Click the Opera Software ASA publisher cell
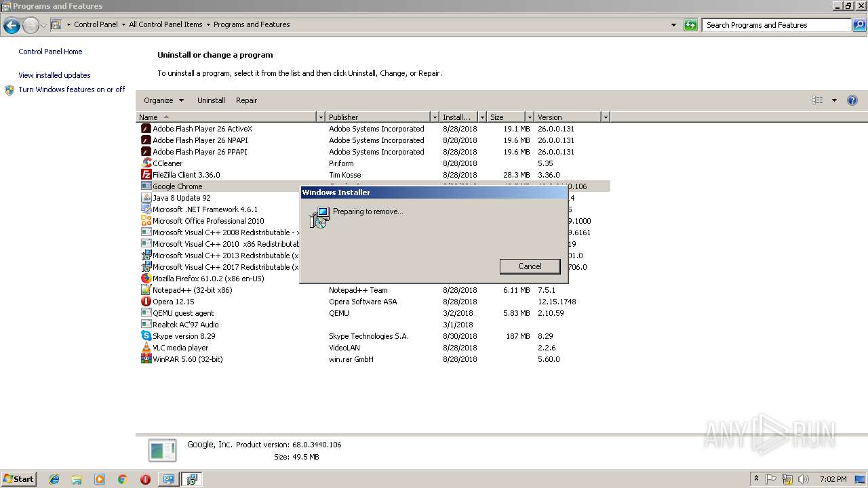Viewport: 868px width, 488px height. [363, 302]
